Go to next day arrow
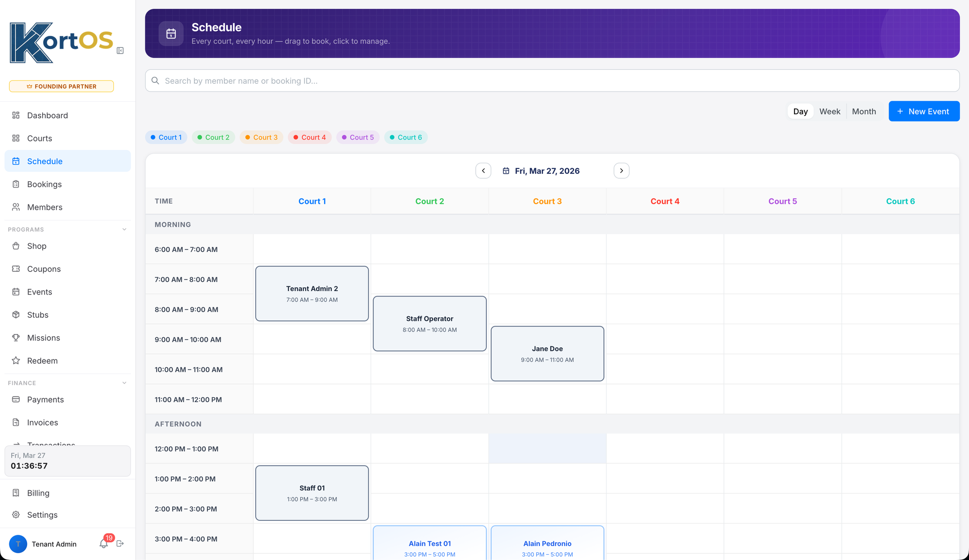The height and width of the screenshot is (560, 969). click(x=622, y=171)
